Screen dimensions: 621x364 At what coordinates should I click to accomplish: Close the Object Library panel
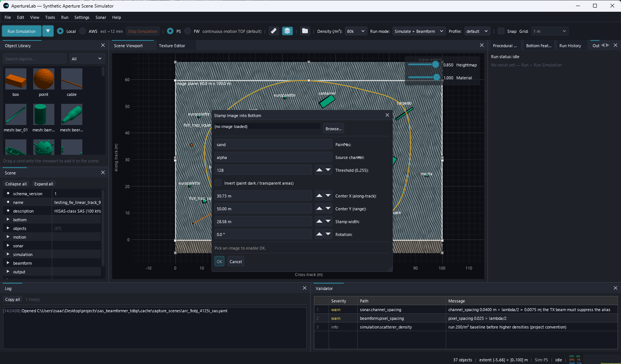point(103,45)
